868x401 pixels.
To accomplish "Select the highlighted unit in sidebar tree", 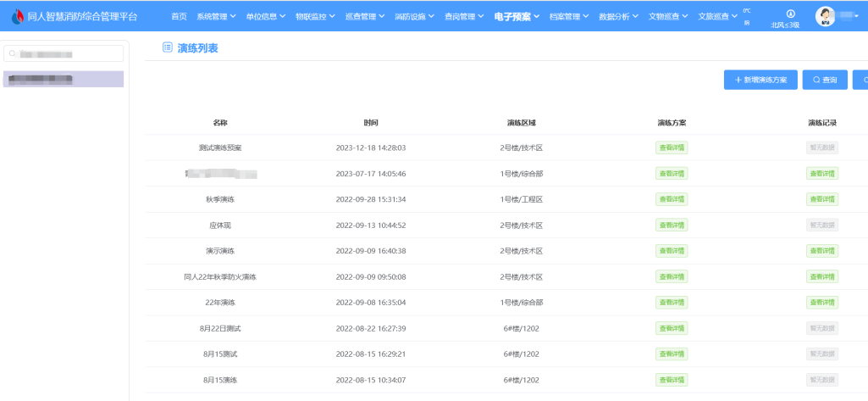I will tap(64, 79).
